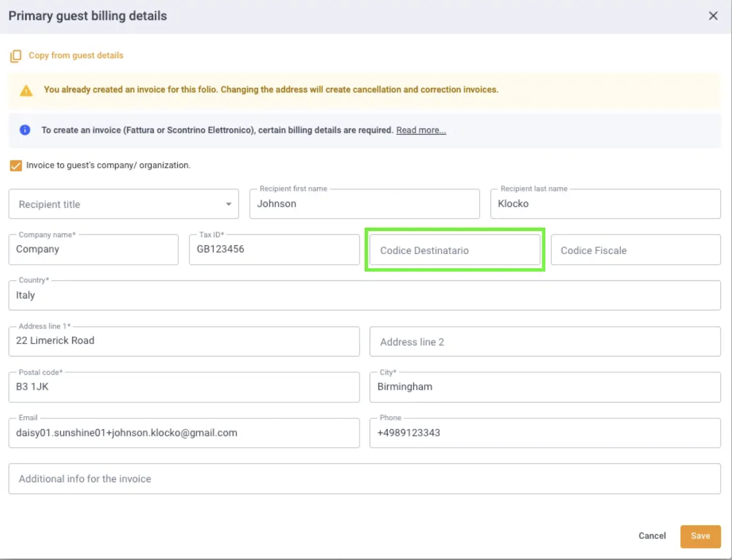Open the Recipient title dropdown
This screenshot has height=560, width=732.
pyautogui.click(x=123, y=204)
